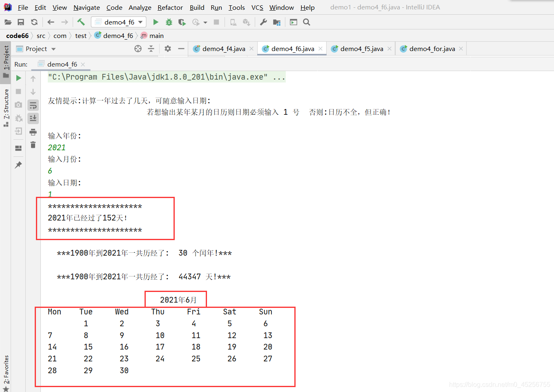Open Project Structure icon in toolbar
This screenshot has height=392, width=554.
pos(277,22)
